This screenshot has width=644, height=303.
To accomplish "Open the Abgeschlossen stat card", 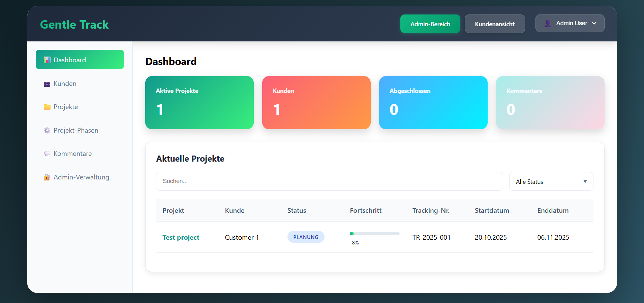I will 433,103.
